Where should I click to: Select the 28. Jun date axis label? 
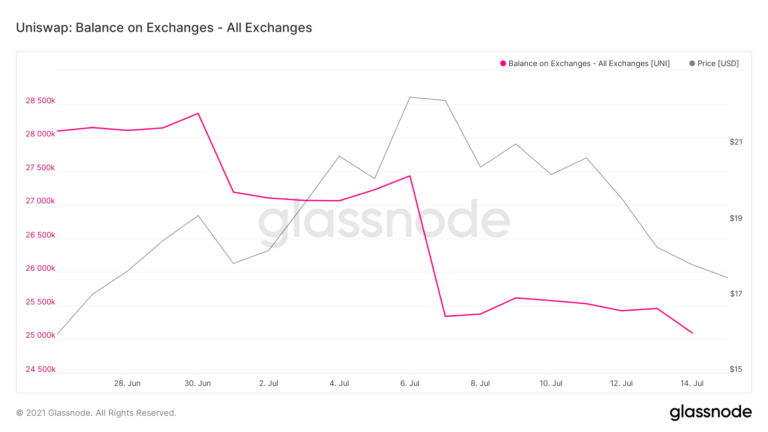(x=127, y=383)
